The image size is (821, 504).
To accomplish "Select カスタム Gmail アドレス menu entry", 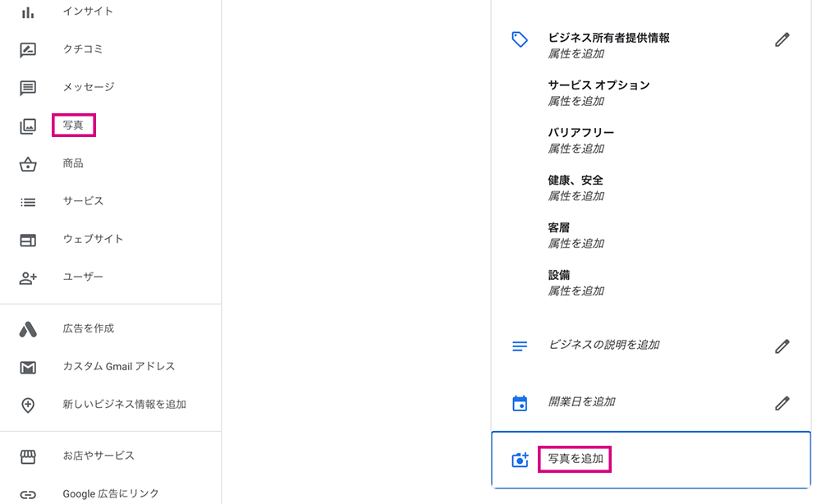I will pos(119,366).
